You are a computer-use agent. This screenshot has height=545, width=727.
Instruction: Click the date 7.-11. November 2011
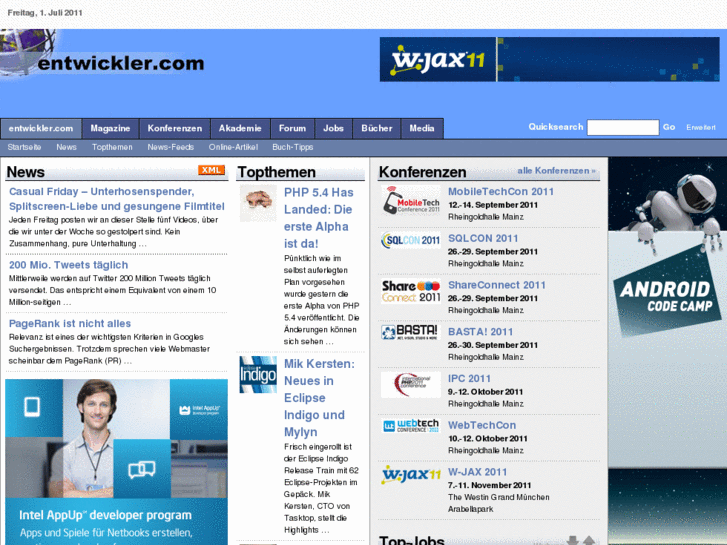click(489, 485)
